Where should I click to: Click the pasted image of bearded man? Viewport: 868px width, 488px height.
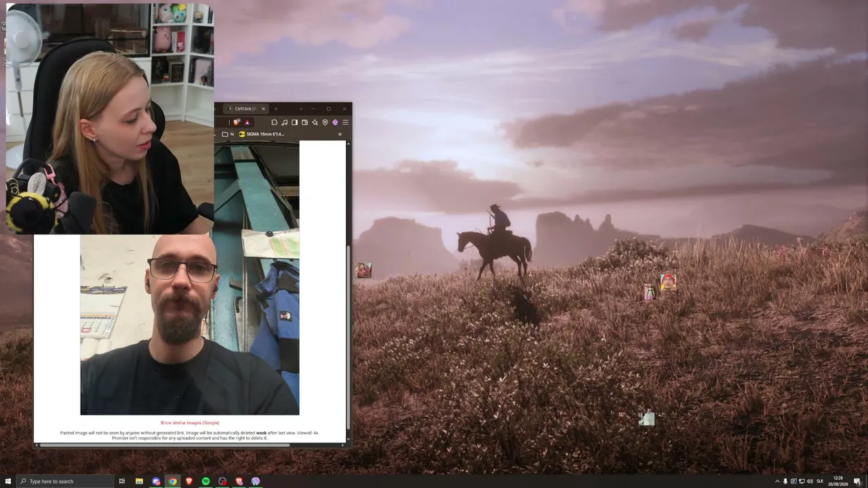click(x=190, y=325)
